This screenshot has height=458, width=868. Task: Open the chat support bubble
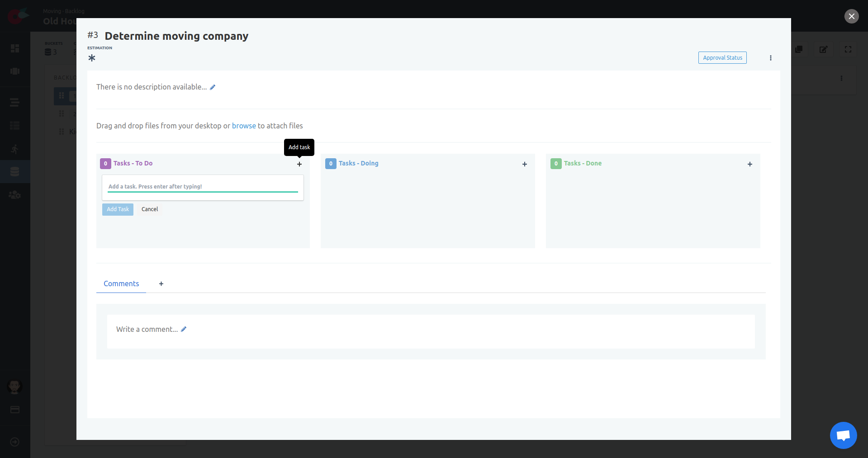843,435
